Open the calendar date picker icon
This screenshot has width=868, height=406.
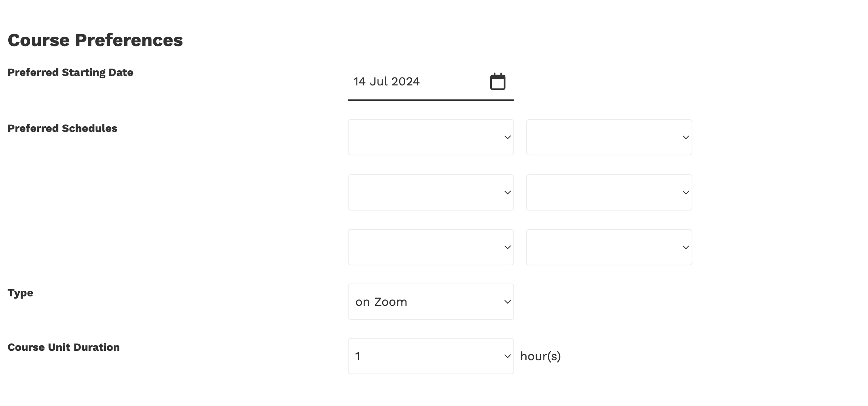click(x=497, y=82)
